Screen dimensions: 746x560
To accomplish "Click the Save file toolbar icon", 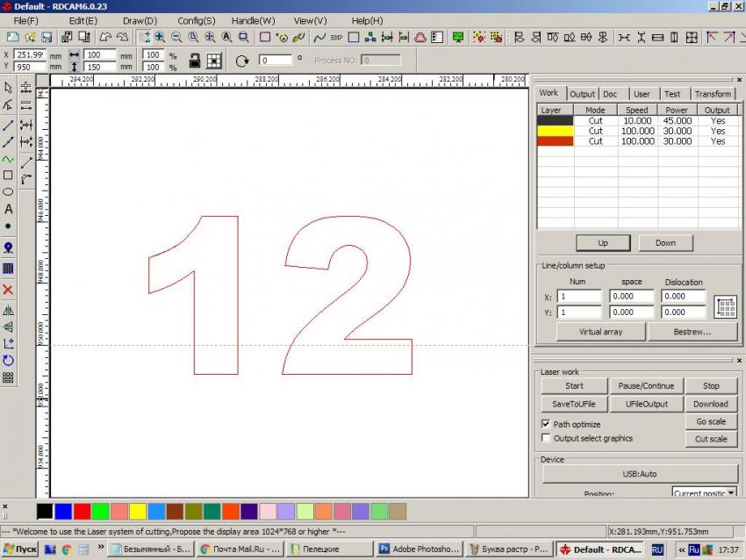I will click(x=47, y=38).
